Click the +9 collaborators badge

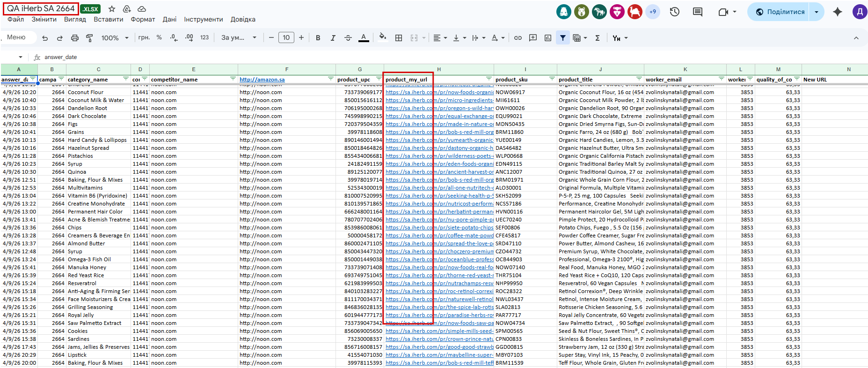[653, 12]
